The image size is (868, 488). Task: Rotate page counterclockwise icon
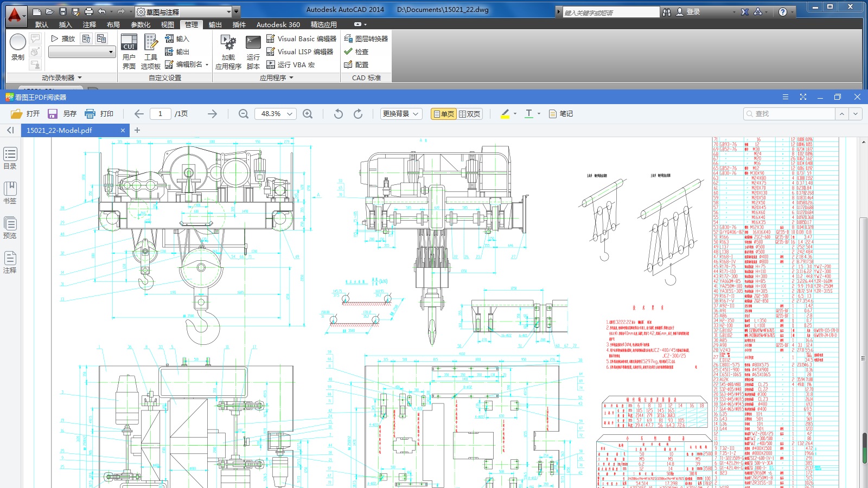pos(339,114)
